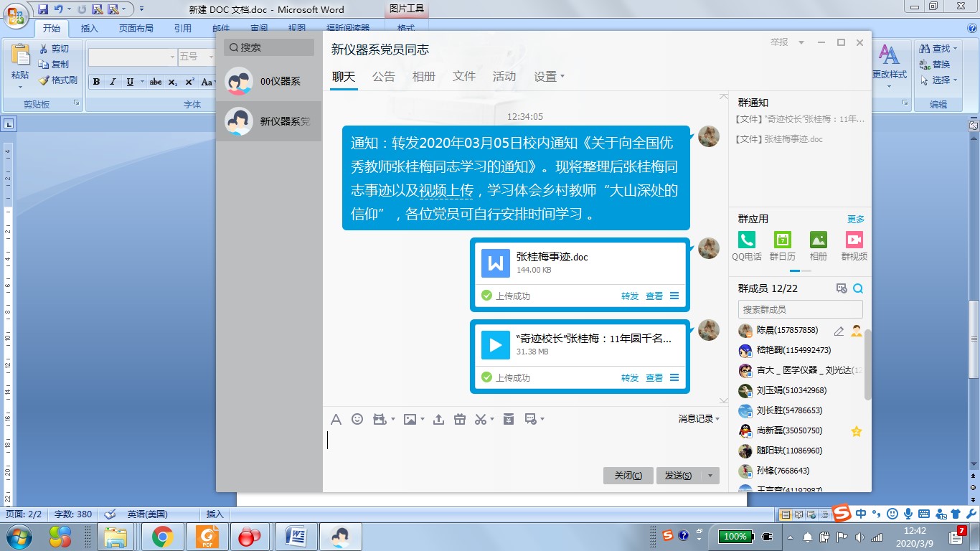Open the 文件 tab in group chat

463,77
